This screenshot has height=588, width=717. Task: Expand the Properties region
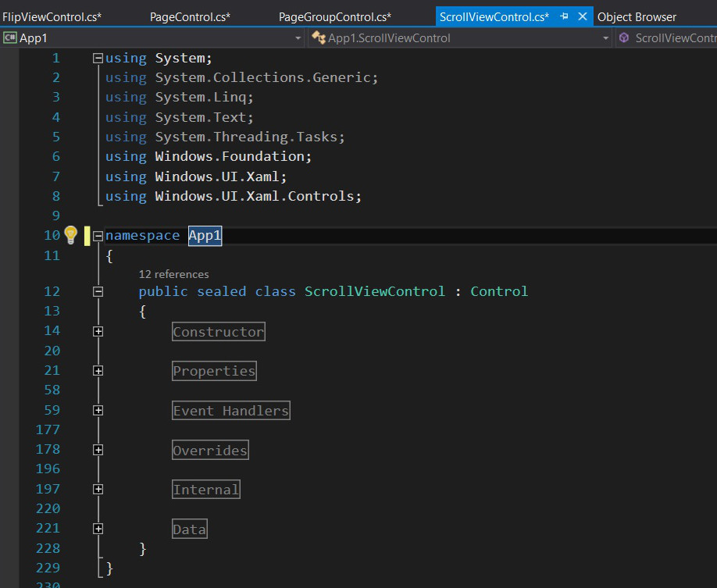pos(98,371)
